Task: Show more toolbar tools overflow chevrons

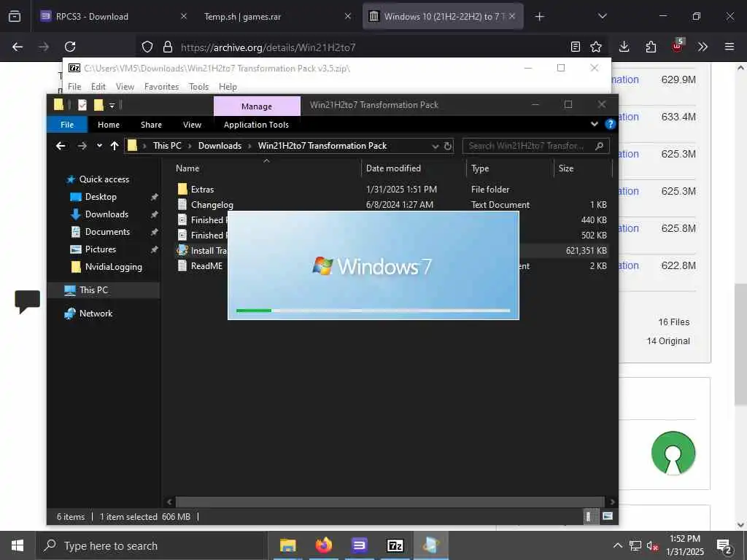Action: coord(703,47)
